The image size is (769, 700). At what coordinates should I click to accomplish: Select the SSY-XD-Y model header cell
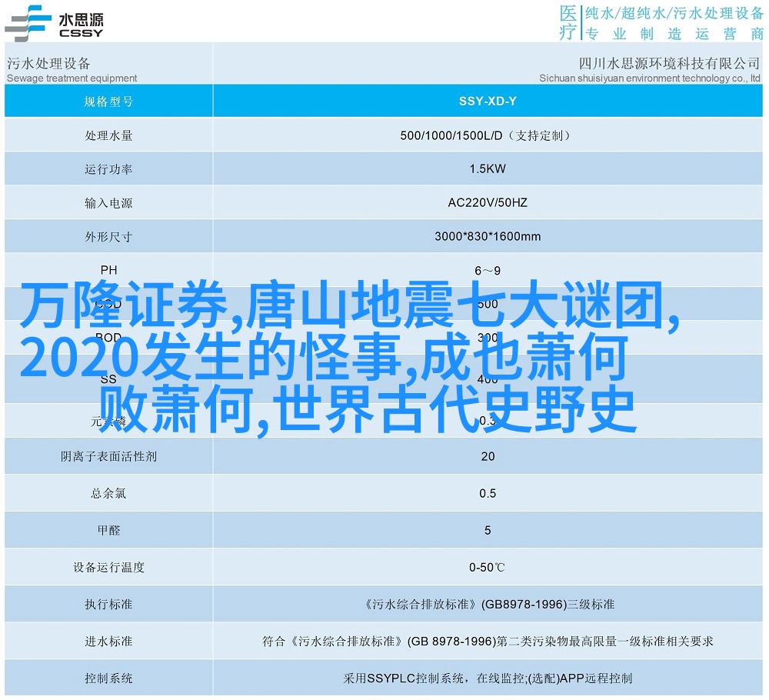click(488, 102)
